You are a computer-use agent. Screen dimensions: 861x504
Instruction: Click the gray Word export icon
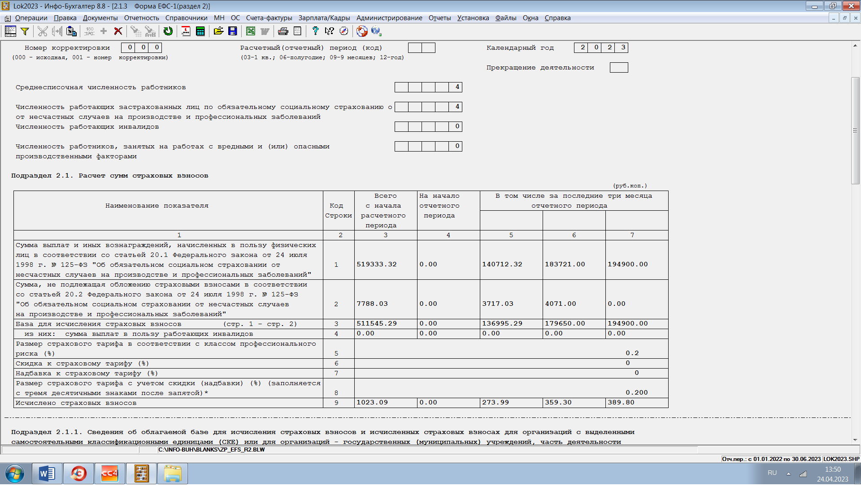click(265, 31)
